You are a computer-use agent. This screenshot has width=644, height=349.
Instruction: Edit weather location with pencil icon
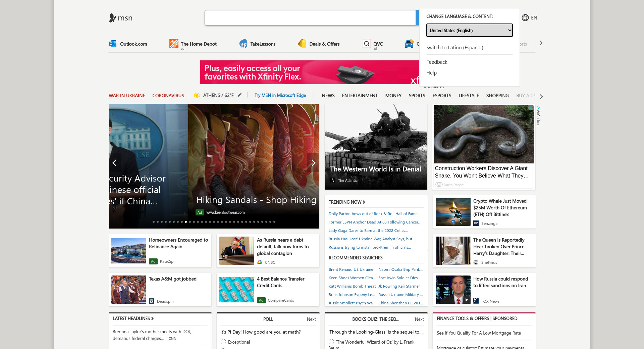239,95
